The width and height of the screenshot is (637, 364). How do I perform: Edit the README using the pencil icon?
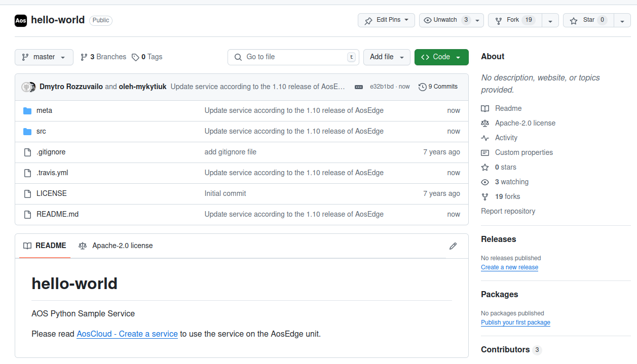[x=453, y=246]
